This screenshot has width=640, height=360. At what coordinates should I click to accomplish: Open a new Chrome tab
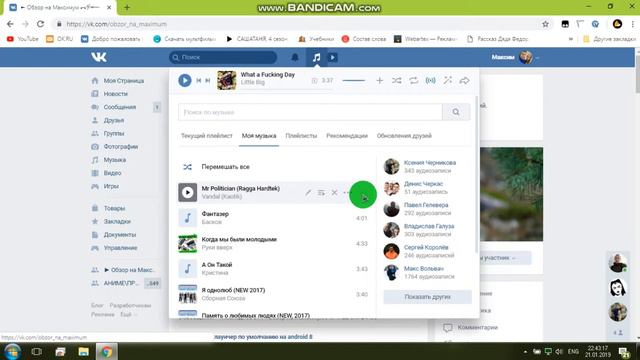pyautogui.click(x=127, y=7)
